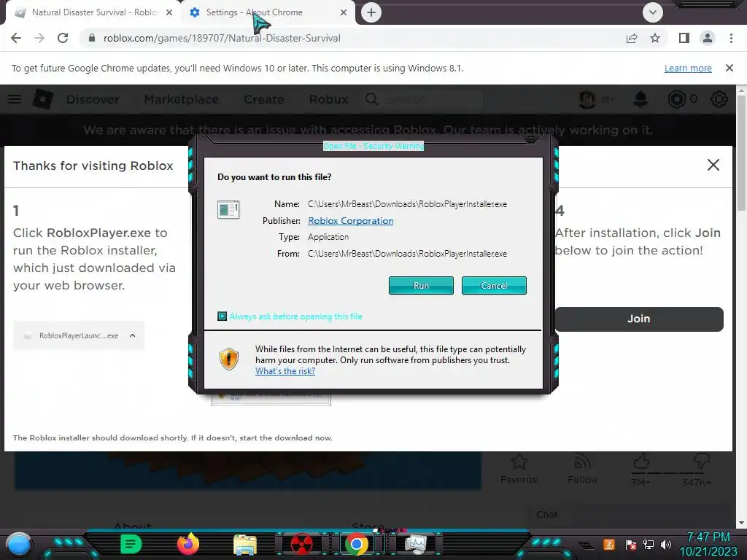The width and height of the screenshot is (747, 560).
Task: Go back to the previous page
Action: tap(16, 38)
